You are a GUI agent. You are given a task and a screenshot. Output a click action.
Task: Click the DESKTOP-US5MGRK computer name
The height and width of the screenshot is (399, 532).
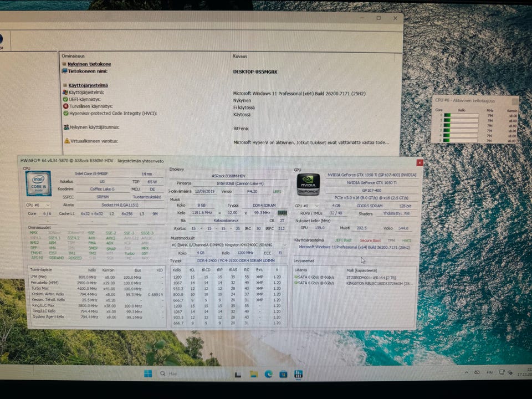[x=255, y=72]
